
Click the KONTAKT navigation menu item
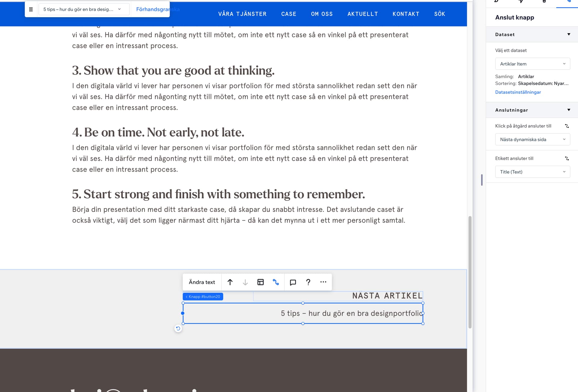[406, 14]
